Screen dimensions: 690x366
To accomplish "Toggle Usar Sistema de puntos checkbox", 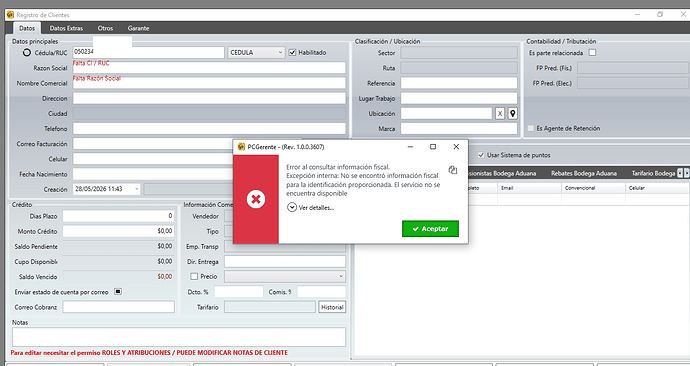I will (x=481, y=155).
